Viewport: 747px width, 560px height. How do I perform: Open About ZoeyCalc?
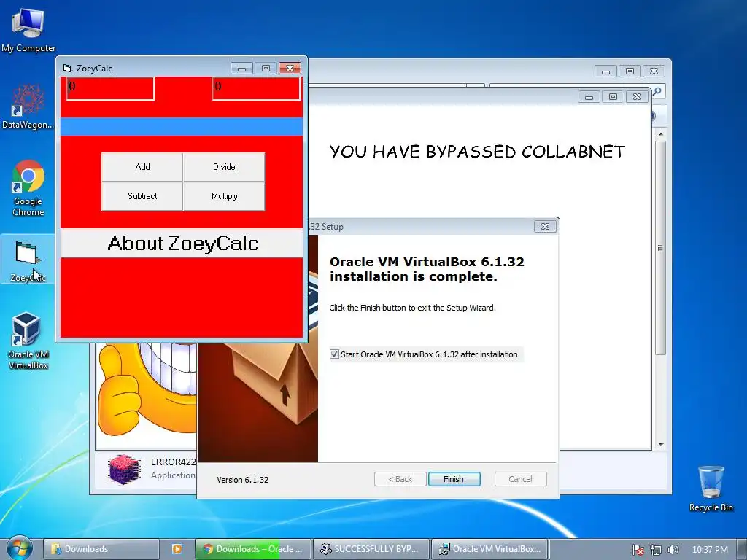tap(182, 243)
